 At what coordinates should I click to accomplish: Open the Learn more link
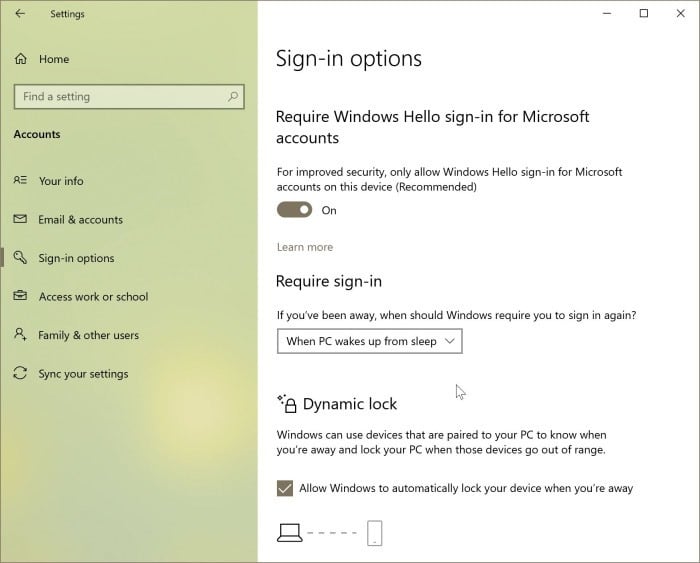pyautogui.click(x=305, y=247)
